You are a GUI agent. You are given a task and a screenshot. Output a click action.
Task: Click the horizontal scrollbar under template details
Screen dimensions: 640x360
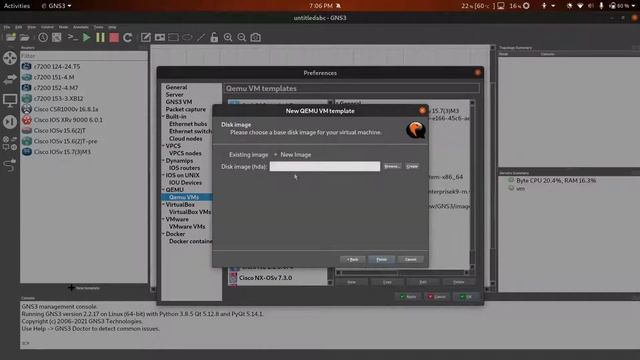click(x=402, y=273)
